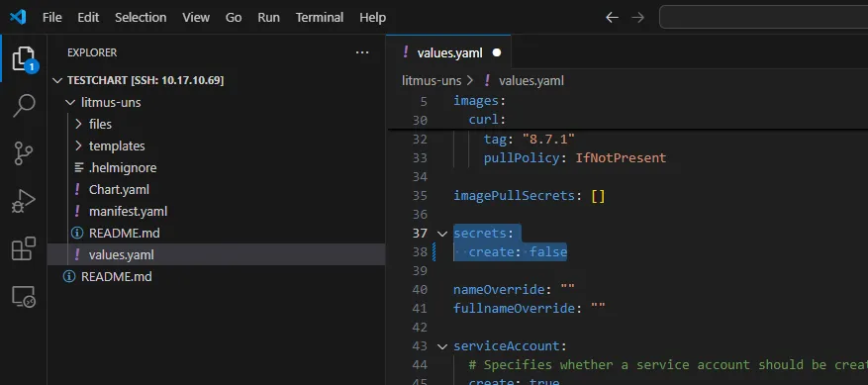The image size is (868, 385).
Task: Open the View menu
Action: pos(196,17)
